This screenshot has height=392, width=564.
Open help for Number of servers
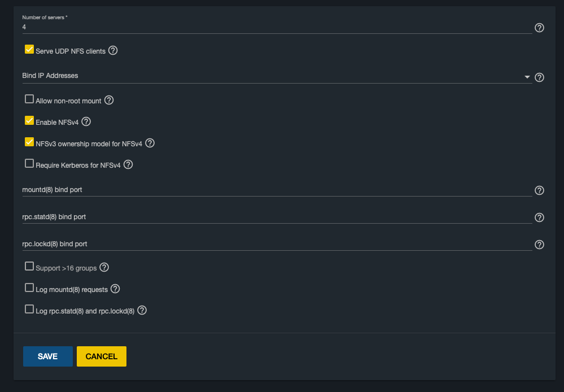(539, 28)
